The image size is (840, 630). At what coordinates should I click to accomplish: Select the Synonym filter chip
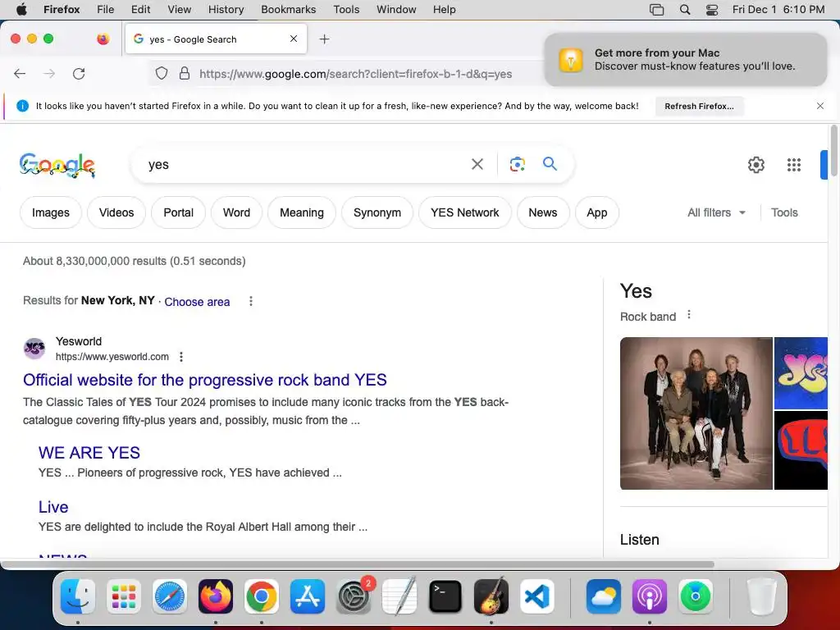pyautogui.click(x=377, y=212)
